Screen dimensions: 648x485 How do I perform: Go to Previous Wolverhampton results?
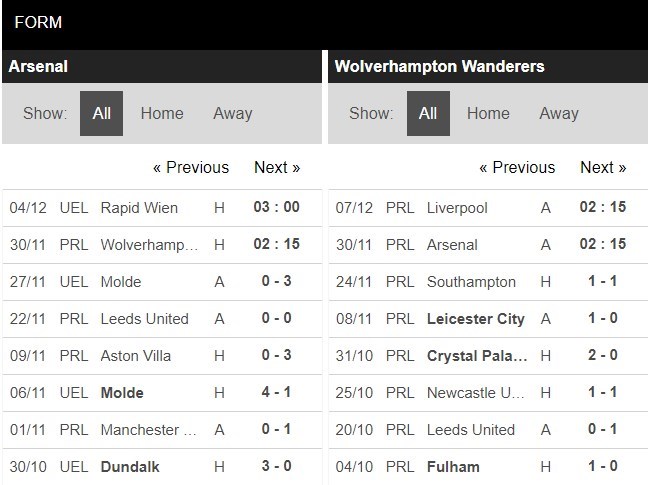[516, 167]
